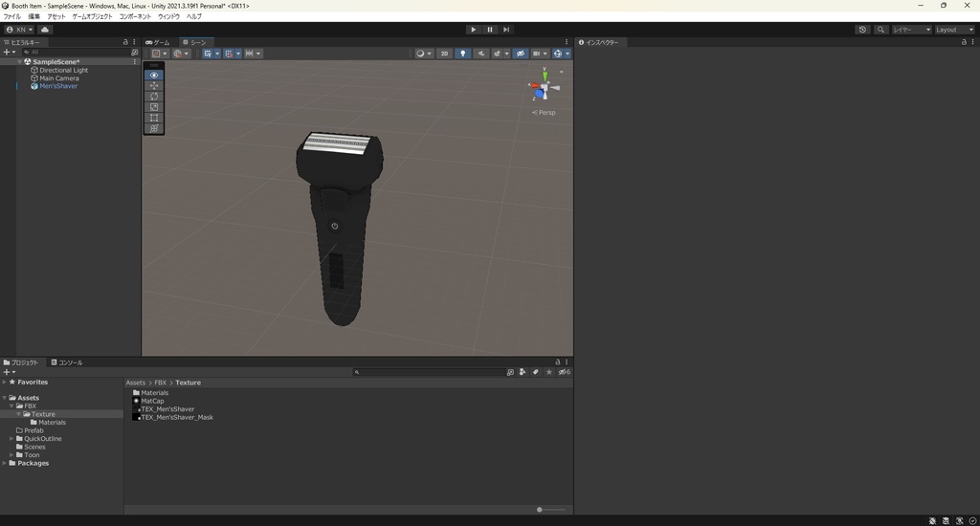Open the KN account dropdown
980x526 pixels.
(x=19, y=30)
